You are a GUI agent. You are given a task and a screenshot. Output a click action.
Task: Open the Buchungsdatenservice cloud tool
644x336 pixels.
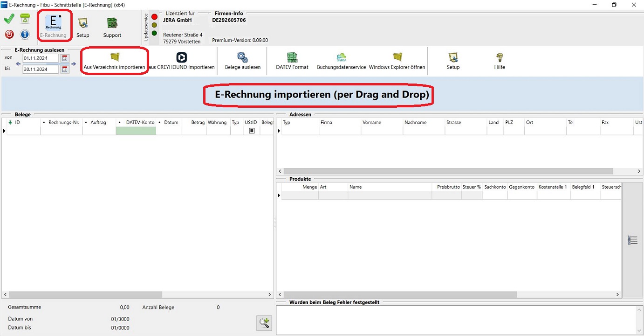click(341, 61)
